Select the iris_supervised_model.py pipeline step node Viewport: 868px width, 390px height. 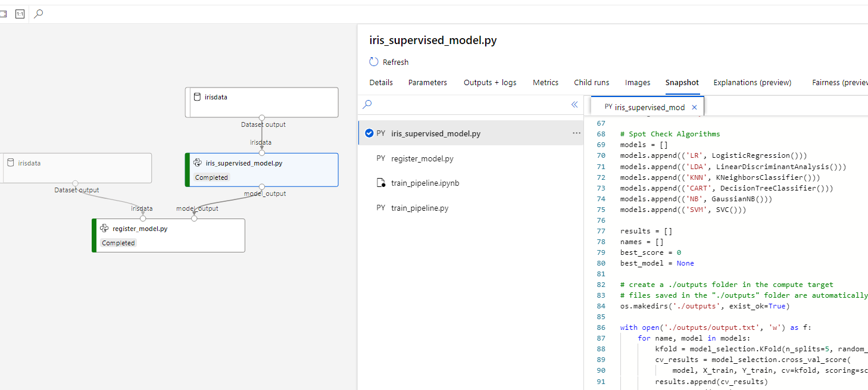coord(262,170)
